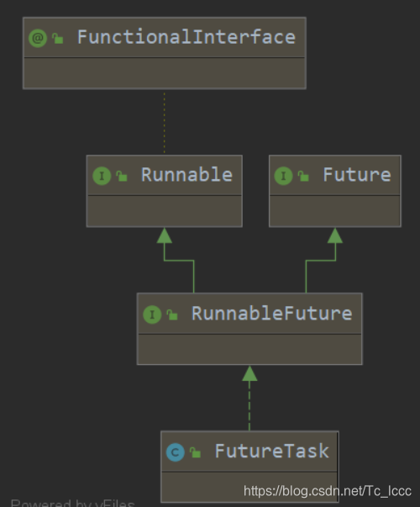420x507 pixels.
Task: Click the annotation icon of FunctionalInterface
Action: pyautogui.click(x=38, y=38)
